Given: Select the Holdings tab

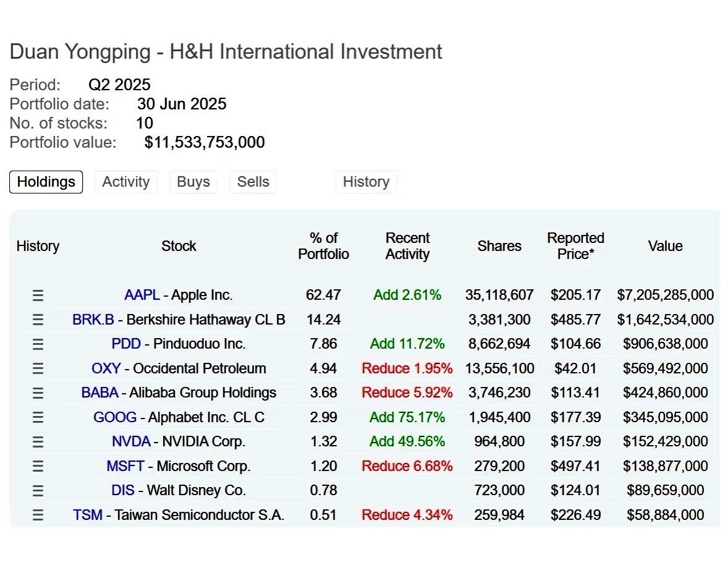Looking at the screenshot, I should coord(46,182).
